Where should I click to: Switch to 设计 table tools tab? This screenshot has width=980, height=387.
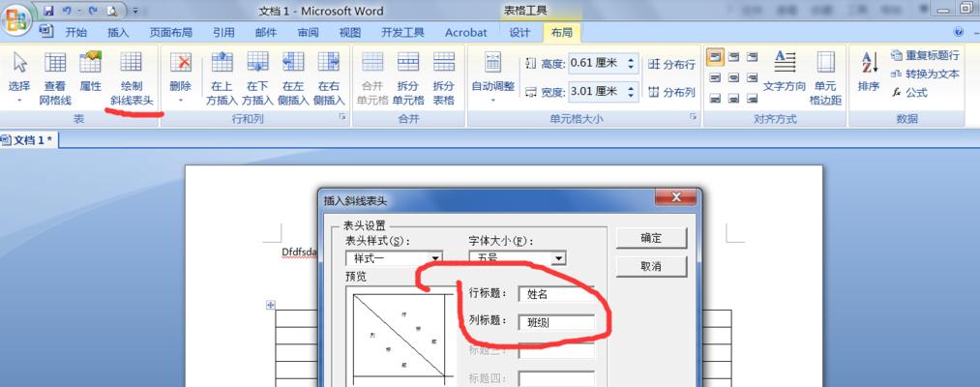pos(520,33)
